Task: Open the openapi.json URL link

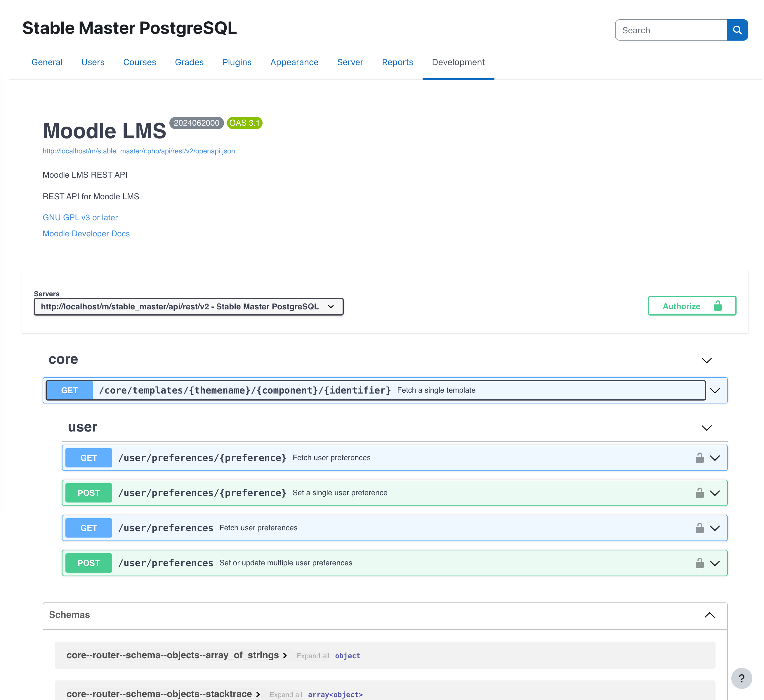Action: [139, 151]
